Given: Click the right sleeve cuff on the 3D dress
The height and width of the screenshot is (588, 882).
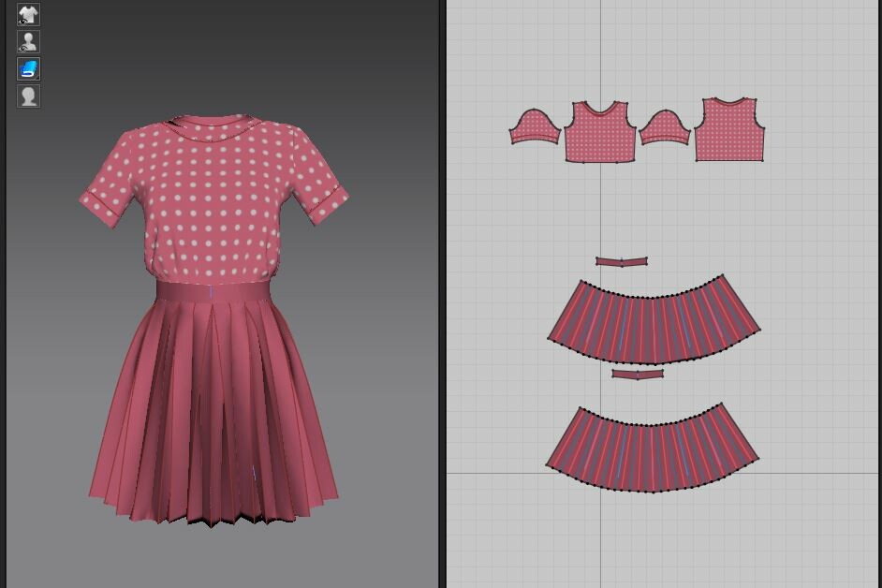Looking at the screenshot, I should (329, 205).
